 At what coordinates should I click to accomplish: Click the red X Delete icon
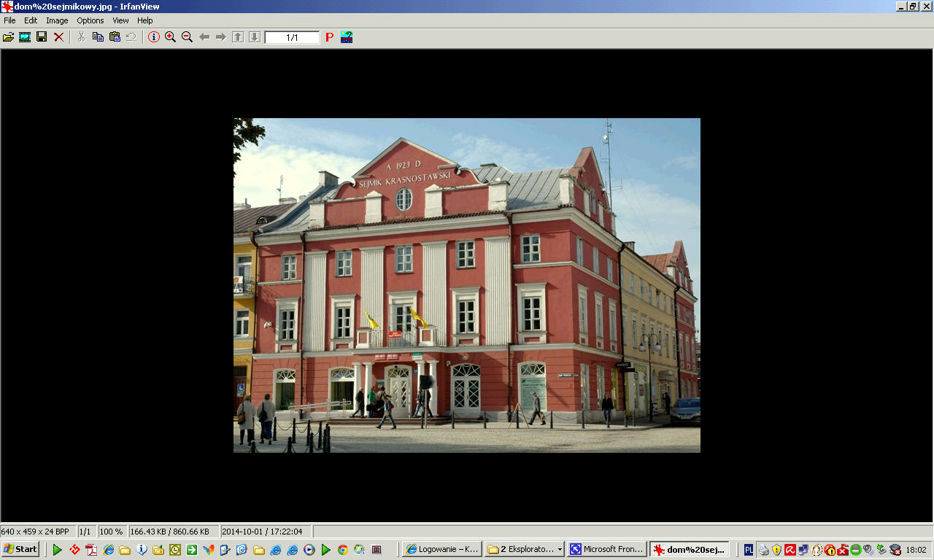pyautogui.click(x=58, y=37)
